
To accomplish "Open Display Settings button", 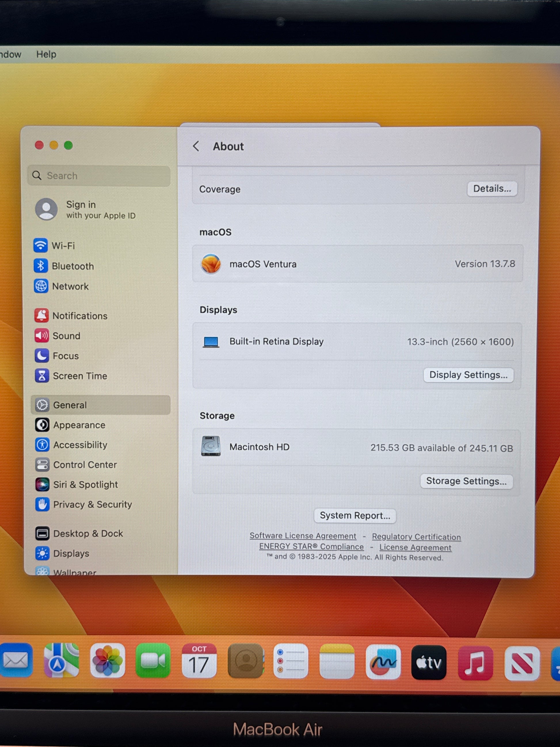I will coord(468,375).
